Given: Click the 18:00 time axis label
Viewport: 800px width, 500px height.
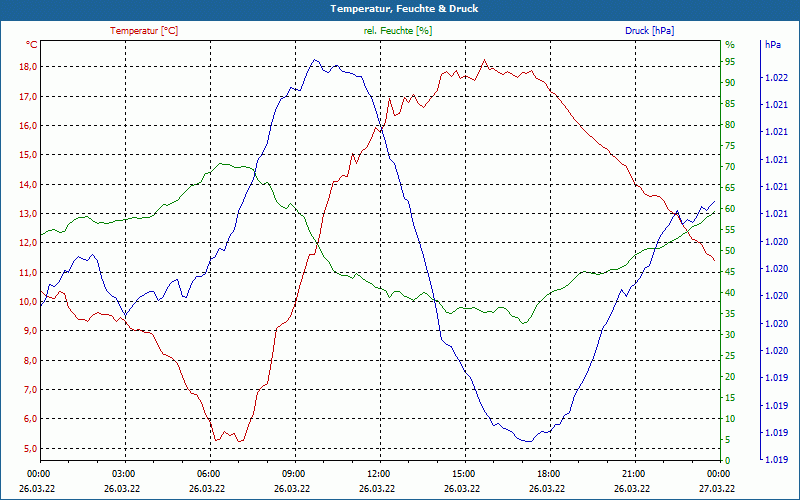Looking at the screenshot, I should point(548,473).
